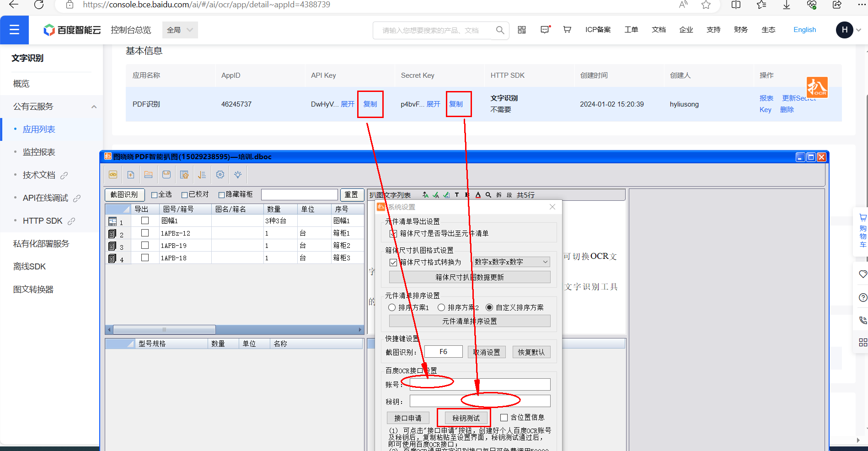The image size is (868, 451).
Task: Open browser downloads icon
Action: tap(787, 5)
